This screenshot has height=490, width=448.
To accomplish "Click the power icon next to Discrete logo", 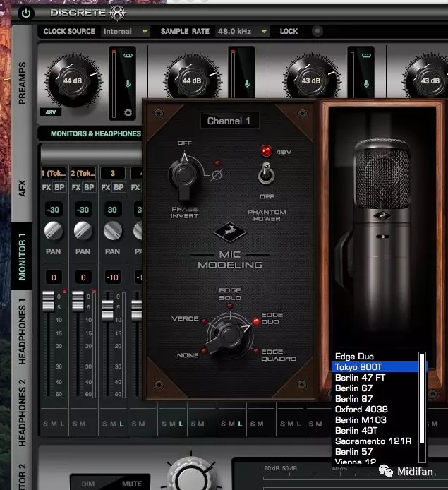I will click(26, 13).
